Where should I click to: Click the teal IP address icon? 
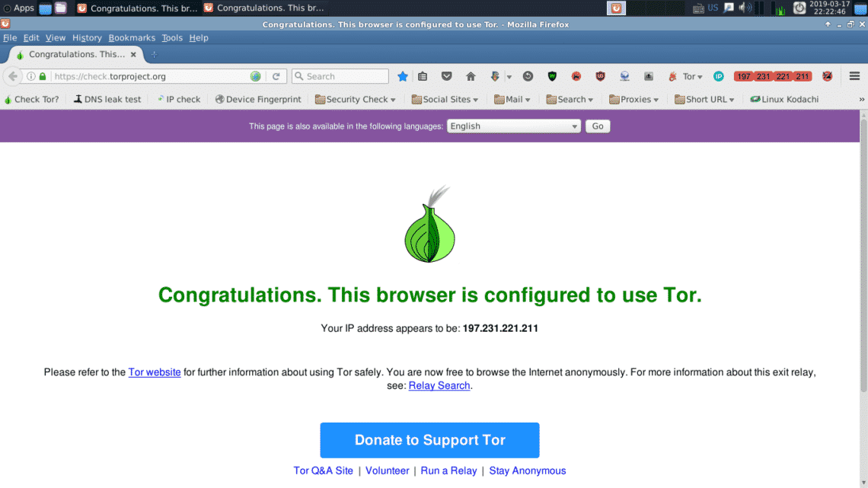coord(719,76)
